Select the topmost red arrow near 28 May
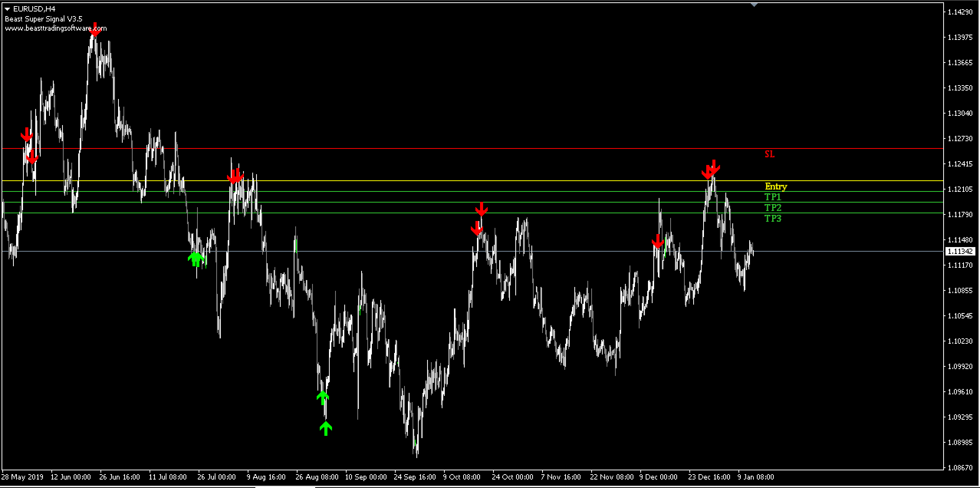980x488 pixels. 26,135
